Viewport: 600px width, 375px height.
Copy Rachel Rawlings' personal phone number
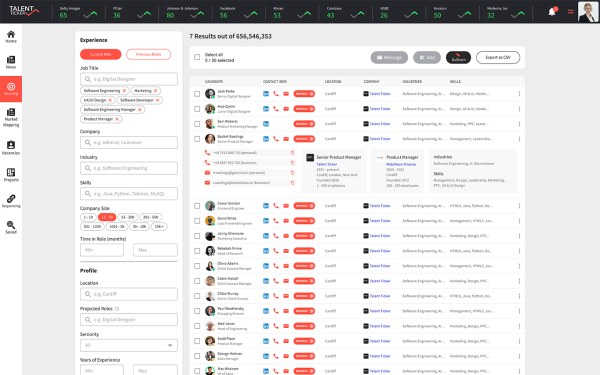(292, 153)
